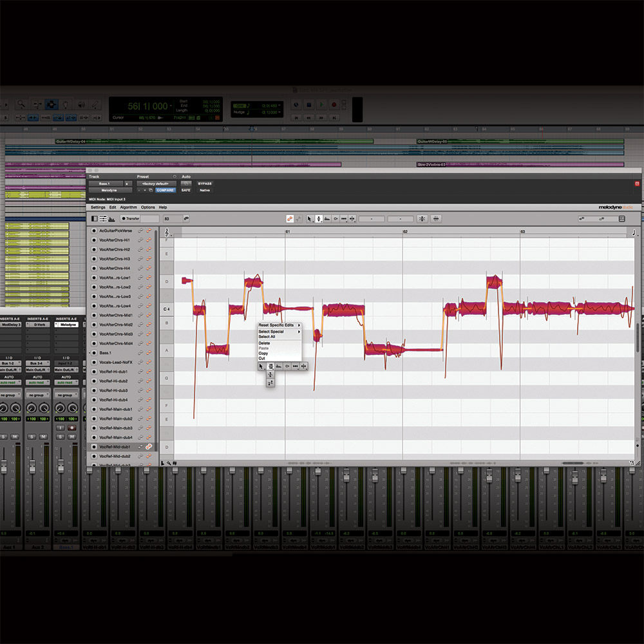Image resolution: width=644 pixels, height=644 pixels.
Task: Open the no group selector on first channel
Action: click(10, 395)
